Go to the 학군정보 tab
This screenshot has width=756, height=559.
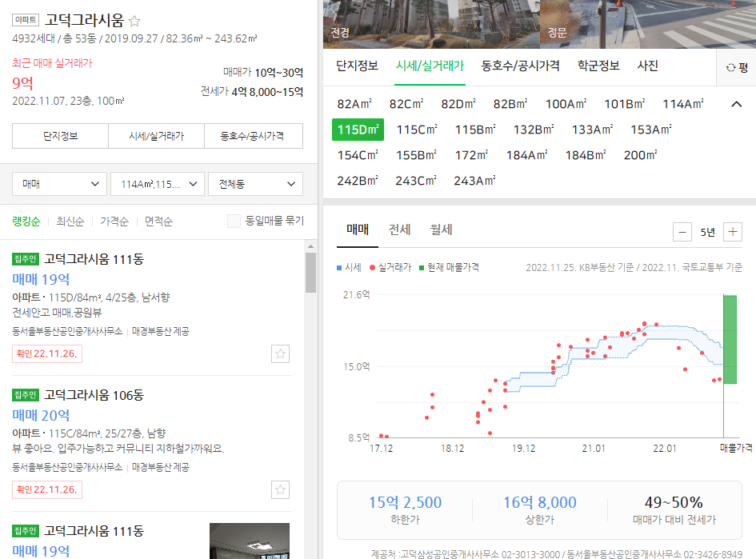click(x=598, y=66)
